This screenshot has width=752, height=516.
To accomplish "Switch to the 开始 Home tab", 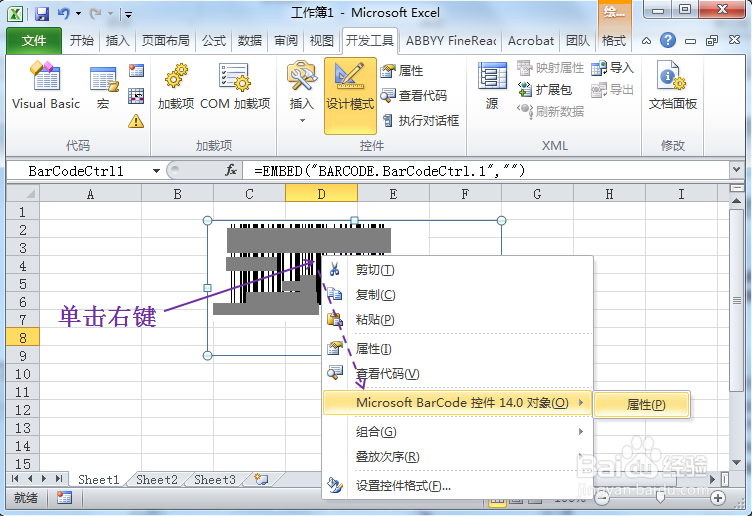I will pos(82,41).
